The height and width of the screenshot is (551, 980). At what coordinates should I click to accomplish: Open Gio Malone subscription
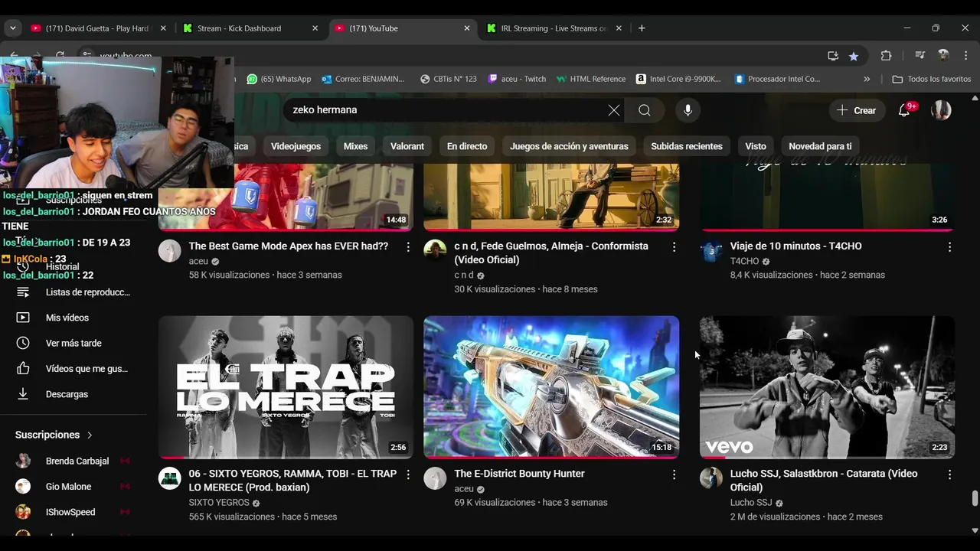click(73, 487)
